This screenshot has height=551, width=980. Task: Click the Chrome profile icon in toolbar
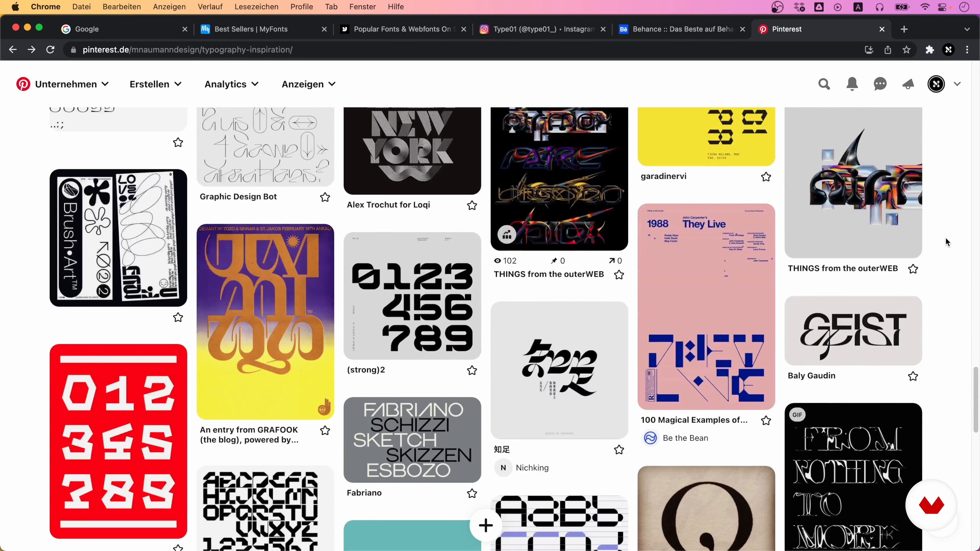(948, 50)
